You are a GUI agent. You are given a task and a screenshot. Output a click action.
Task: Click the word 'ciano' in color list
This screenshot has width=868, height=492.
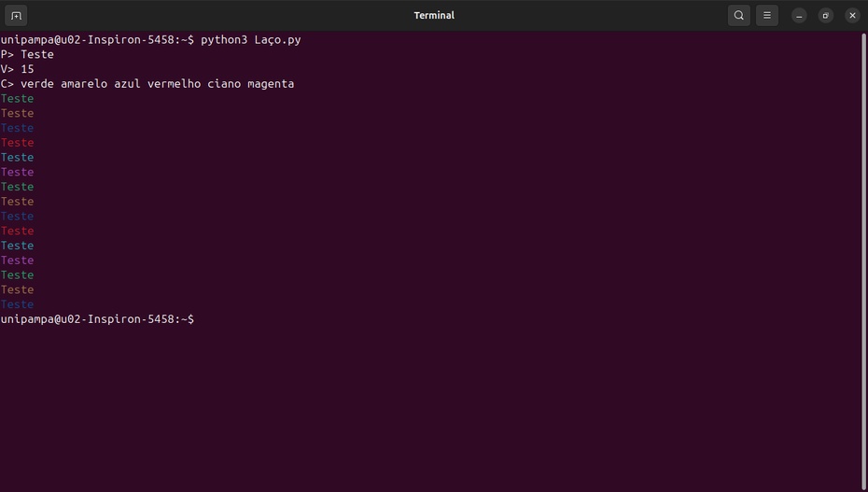(224, 84)
